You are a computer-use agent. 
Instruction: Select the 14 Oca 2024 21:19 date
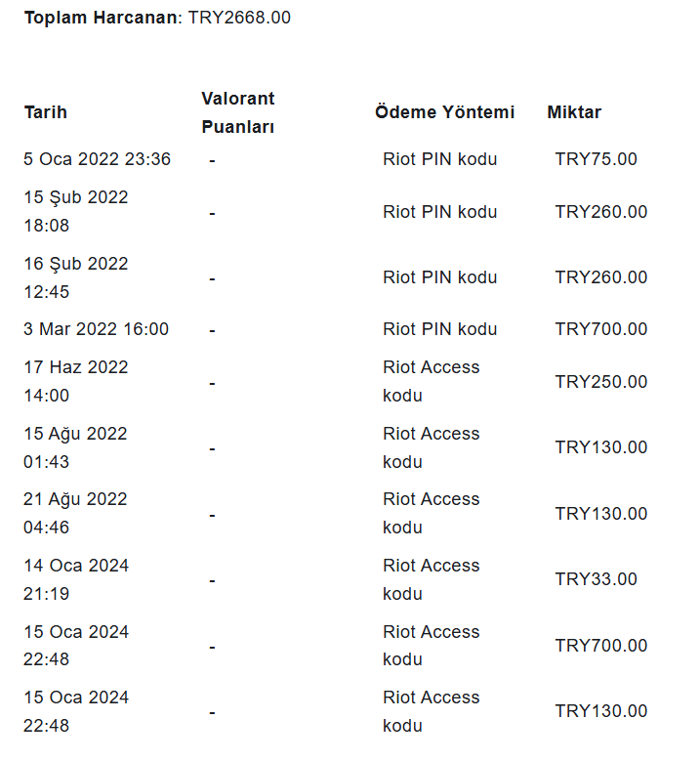76,579
